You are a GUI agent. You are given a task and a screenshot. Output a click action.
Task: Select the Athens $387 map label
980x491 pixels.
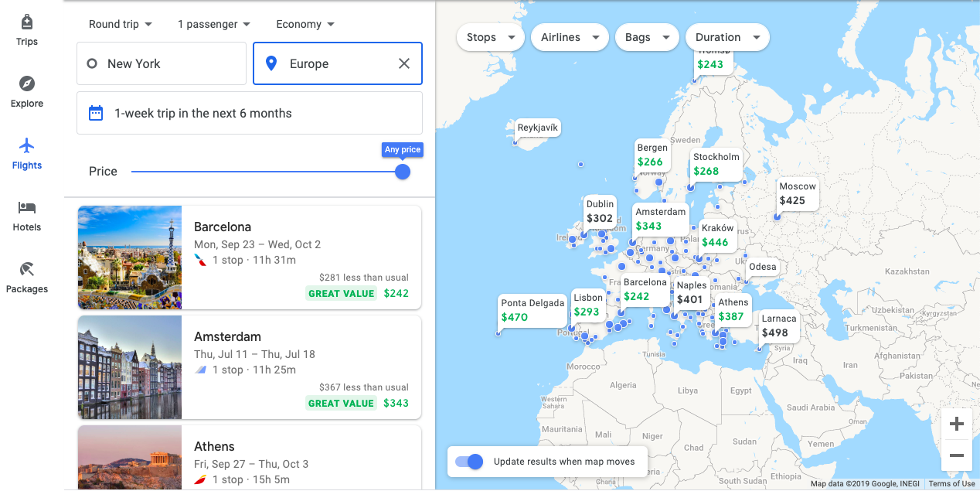click(733, 309)
